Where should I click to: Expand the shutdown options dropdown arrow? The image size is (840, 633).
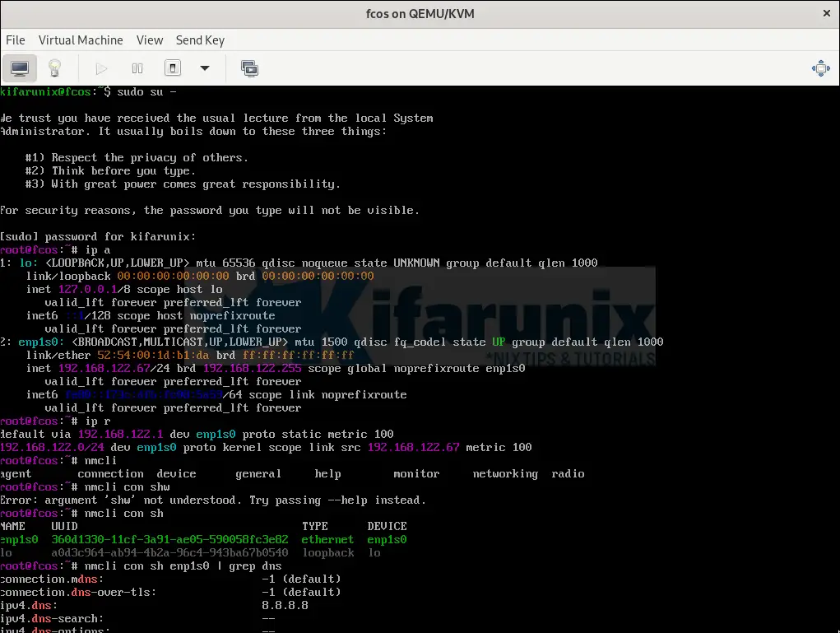pos(205,68)
